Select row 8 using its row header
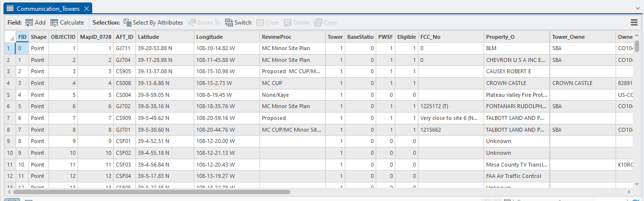This screenshot has height=201, width=644. (8, 130)
